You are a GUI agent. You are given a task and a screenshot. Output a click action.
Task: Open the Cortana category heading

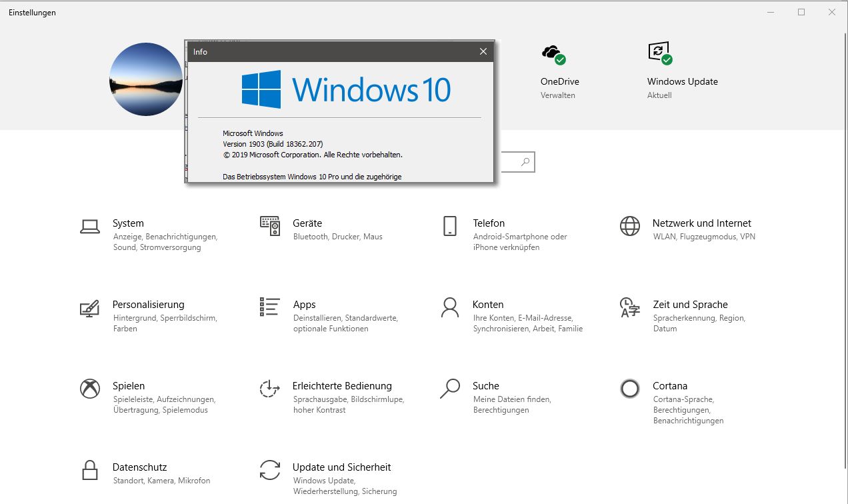pyautogui.click(x=670, y=386)
